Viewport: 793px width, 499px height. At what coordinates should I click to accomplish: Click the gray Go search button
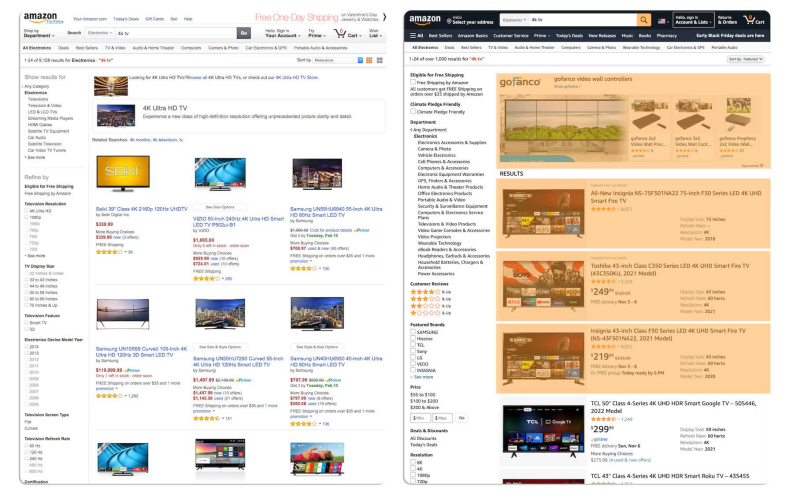click(x=243, y=33)
